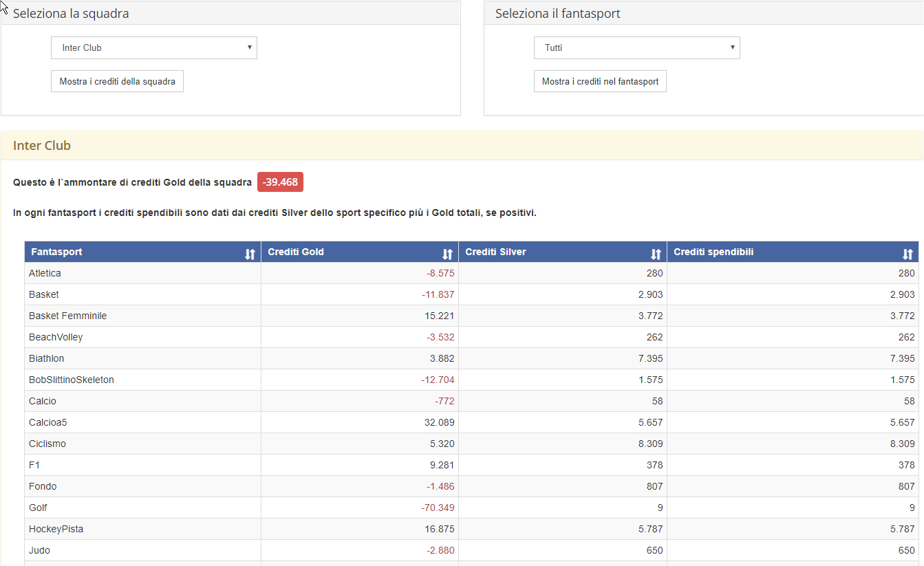Click BobSlittinoSkeleton gold value -12.704
The width and height of the screenshot is (924, 566).
tap(438, 380)
